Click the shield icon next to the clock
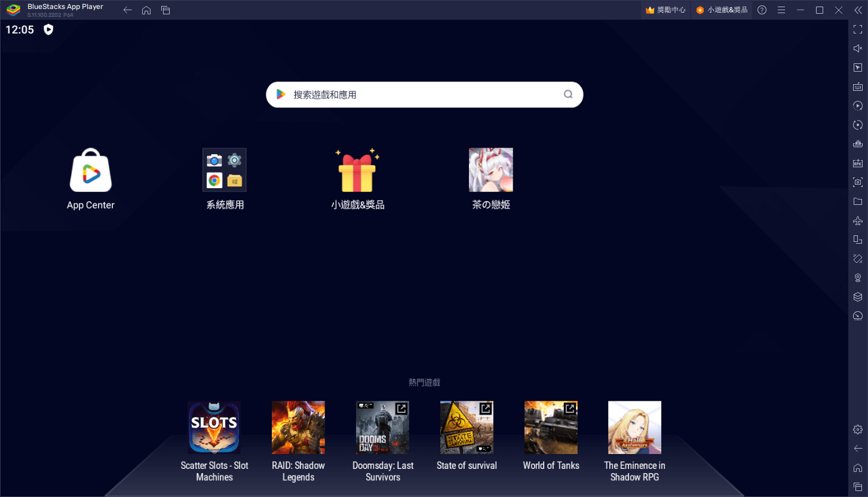The width and height of the screenshot is (868, 497). (48, 29)
